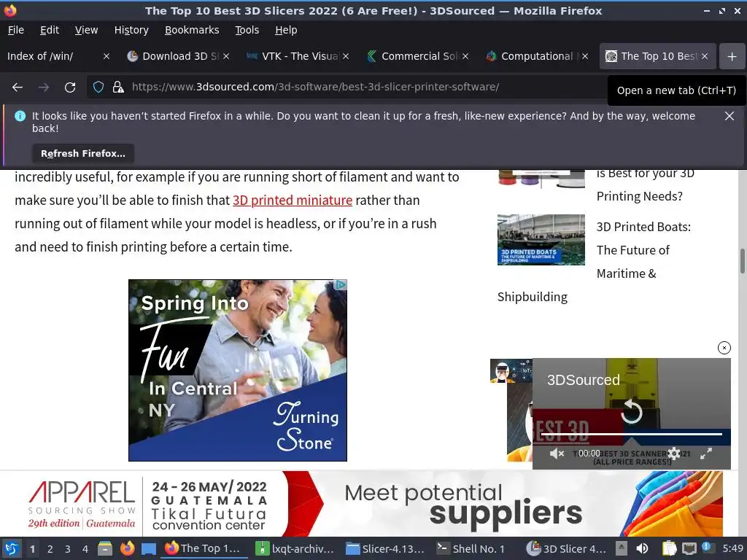Switch to the 'Download 3D Sl' tab
Viewport: 747px width, 560px height.
pos(174,56)
